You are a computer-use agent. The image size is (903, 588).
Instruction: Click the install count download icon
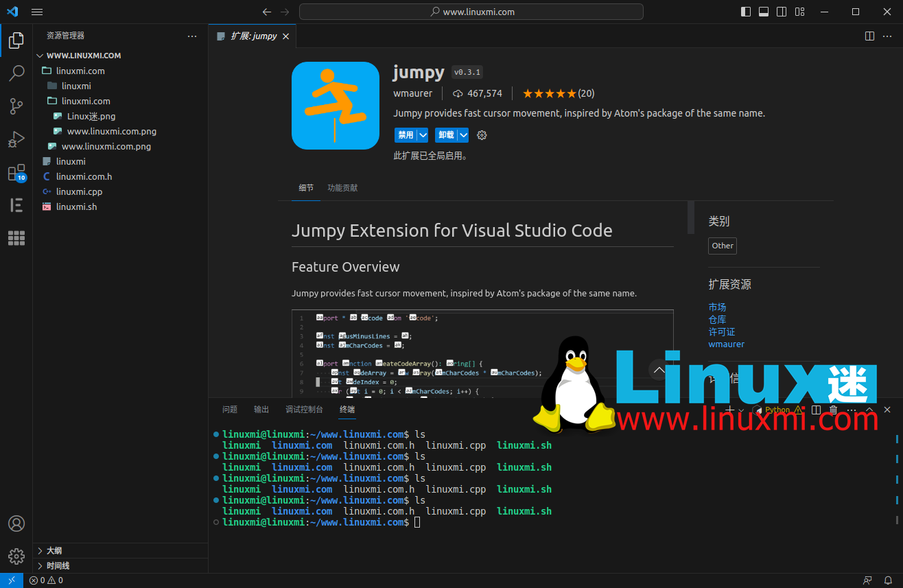pos(458,93)
